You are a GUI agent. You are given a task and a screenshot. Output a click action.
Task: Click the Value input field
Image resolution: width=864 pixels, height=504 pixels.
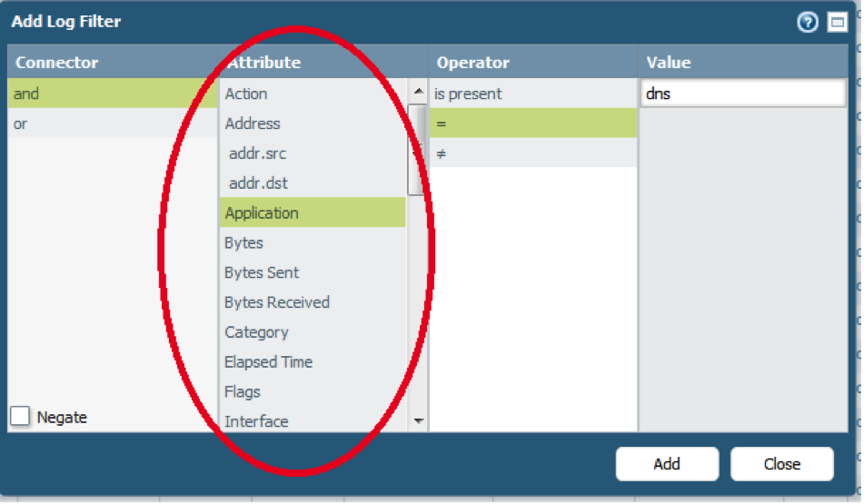[742, 94]
